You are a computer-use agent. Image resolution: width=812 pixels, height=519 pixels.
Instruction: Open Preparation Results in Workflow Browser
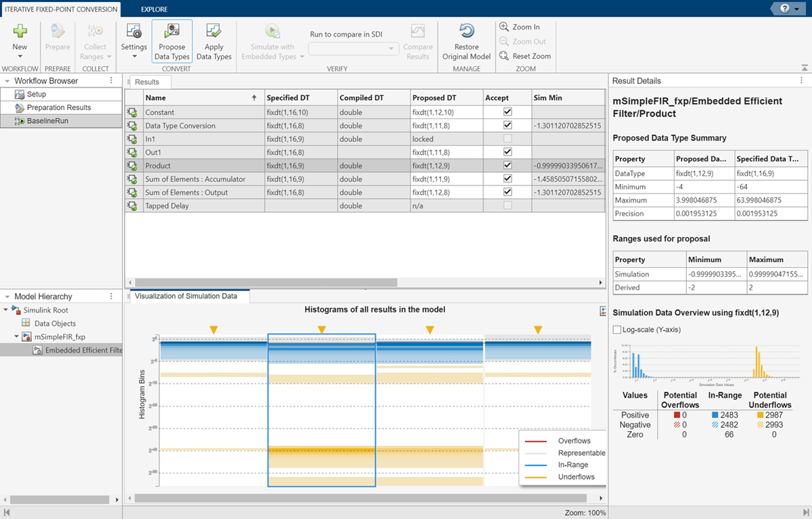(x=58, y=108)
